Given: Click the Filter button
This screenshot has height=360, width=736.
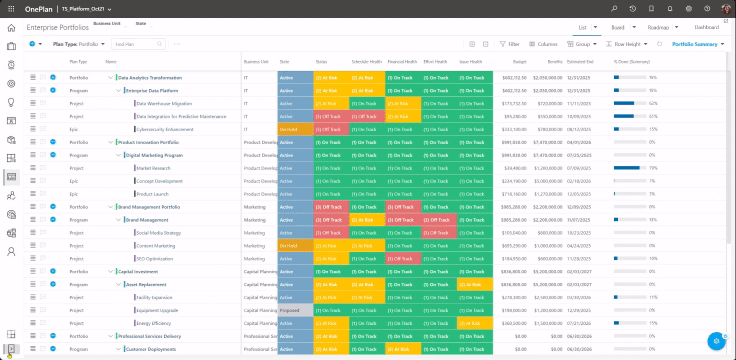Looking at the screenshot, I should coord(510,44).
